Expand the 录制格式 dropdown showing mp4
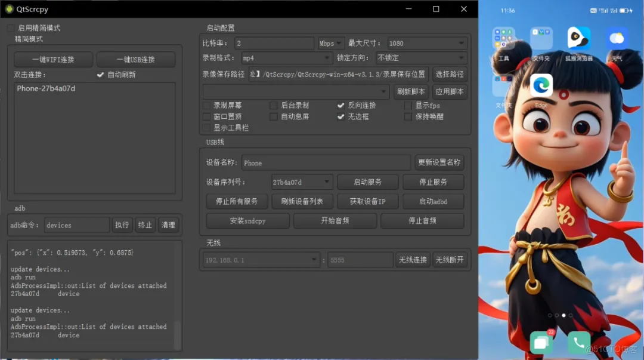 pyautogui.click(x=286, y=58)
